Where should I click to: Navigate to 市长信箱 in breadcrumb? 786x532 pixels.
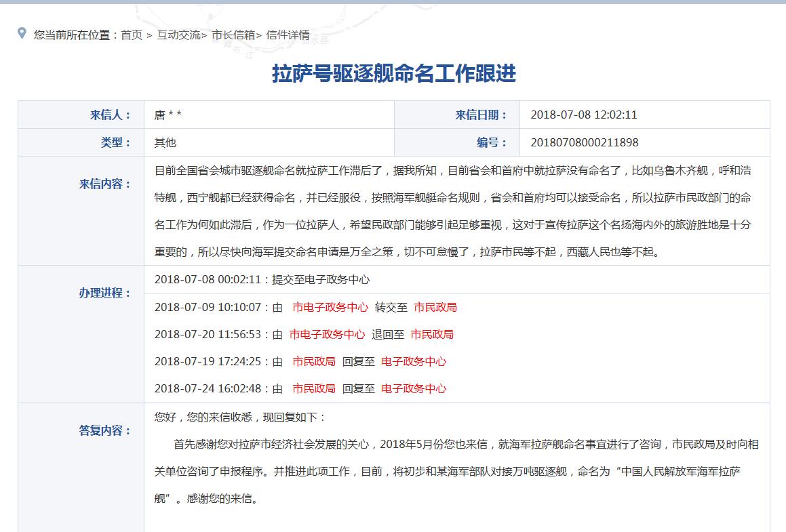pyautogui.click(x=233, y=35)
